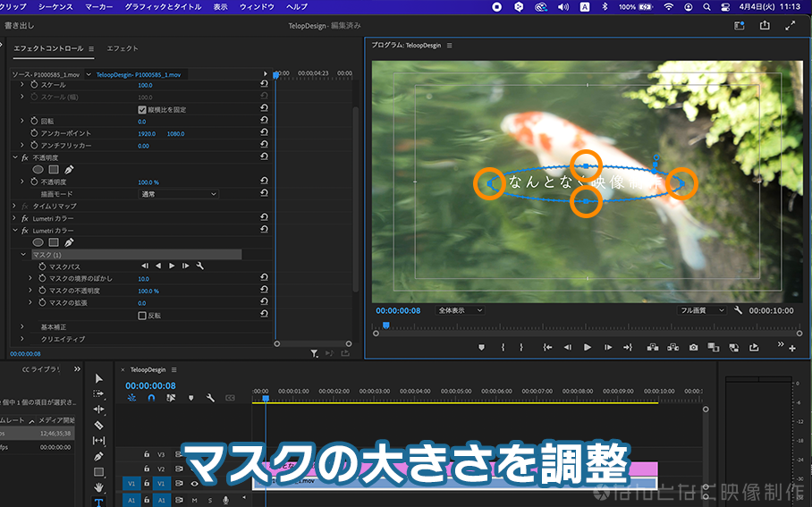Open Quick Export share icon top-right

(765, 25)
